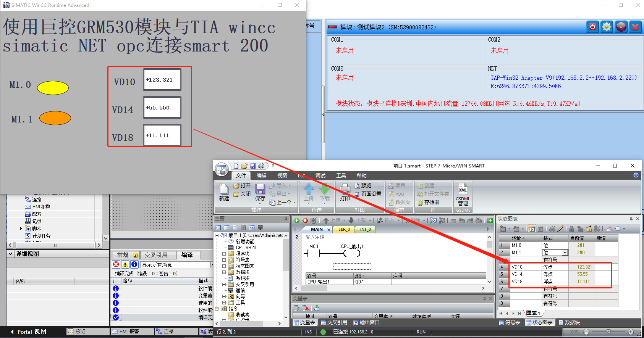Image resolution: width=644 pixels, height=338 pixels.
Task: Click quick access print icon
Action: (x=261, y=166)
